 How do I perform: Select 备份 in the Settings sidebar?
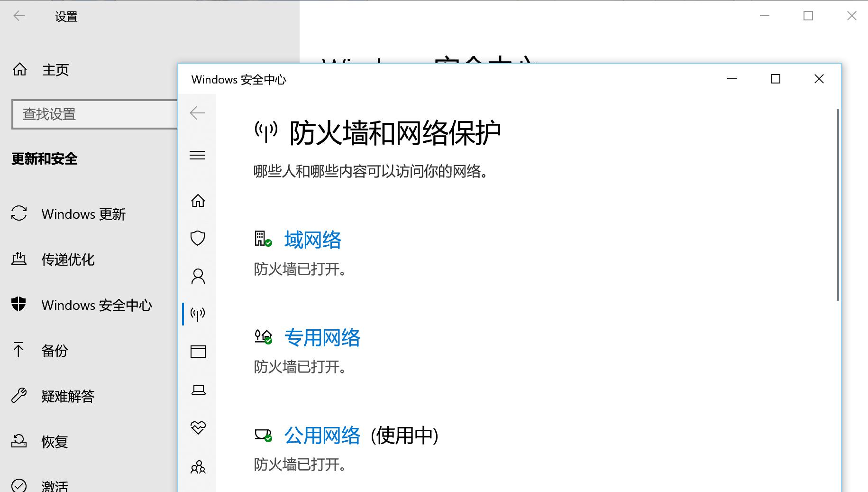coord(54,351)
